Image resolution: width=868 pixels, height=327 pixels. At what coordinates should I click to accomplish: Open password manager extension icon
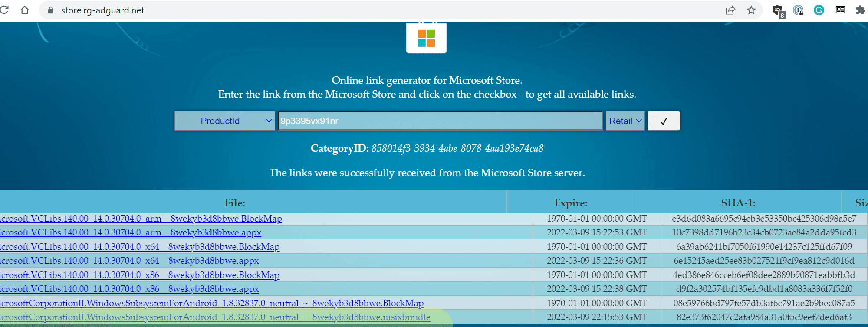point(798,10)
